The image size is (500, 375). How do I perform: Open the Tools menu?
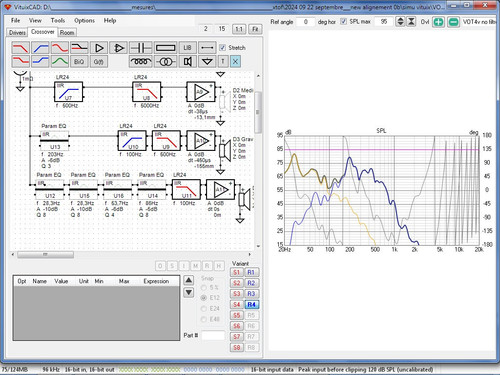pyautogui.click(x=58, y=20)
